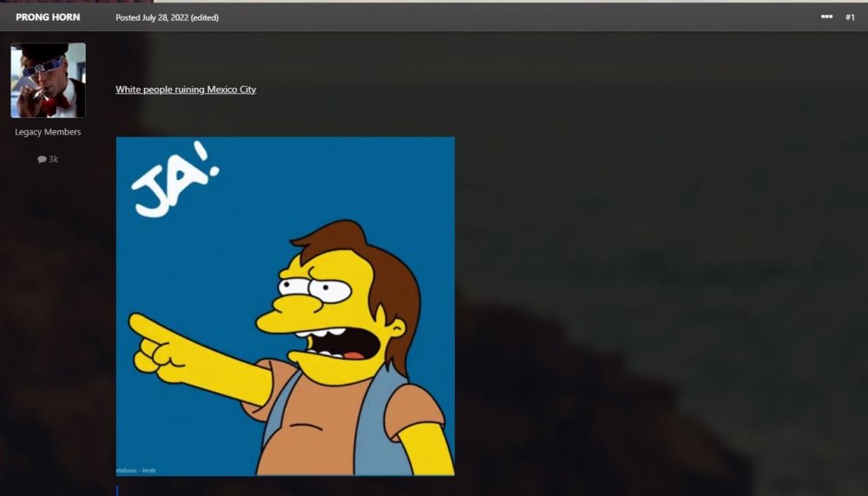Click the PRONG HORN username
Screen dimensions: 868x496
click(x=48, y=17)
